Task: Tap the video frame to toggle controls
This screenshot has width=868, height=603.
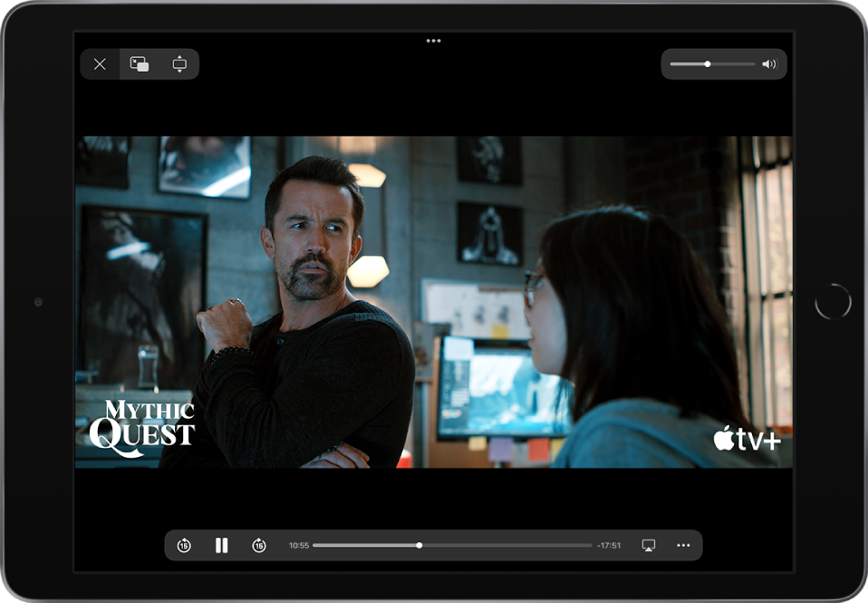Action: click(x=433, y=302)
